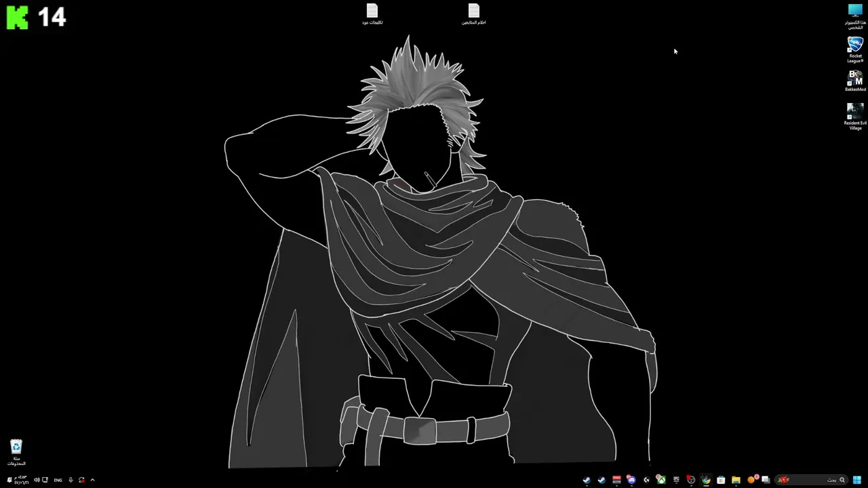
Task: Open the Rocket League desktop shortcut
Action: (855, 49)
